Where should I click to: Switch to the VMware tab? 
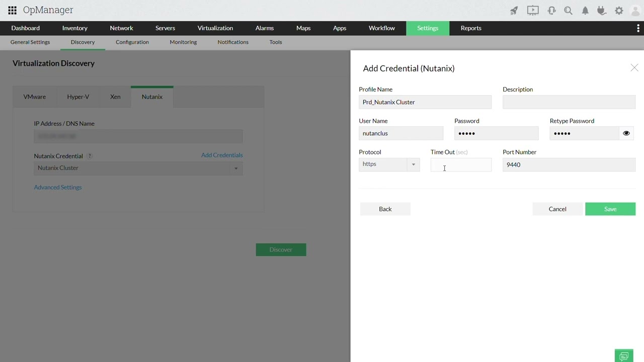pyautogui.click(x=35, y=97)
